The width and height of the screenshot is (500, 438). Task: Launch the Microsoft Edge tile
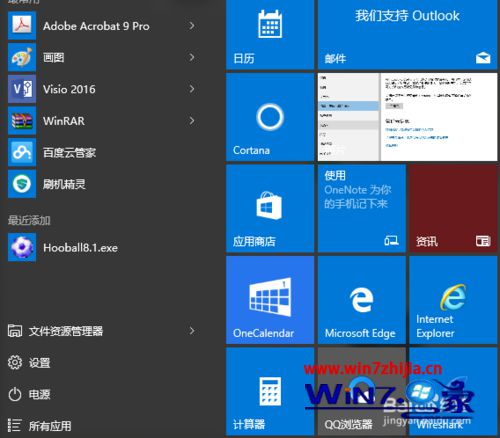pyautogui.click(x=362, y=300)
